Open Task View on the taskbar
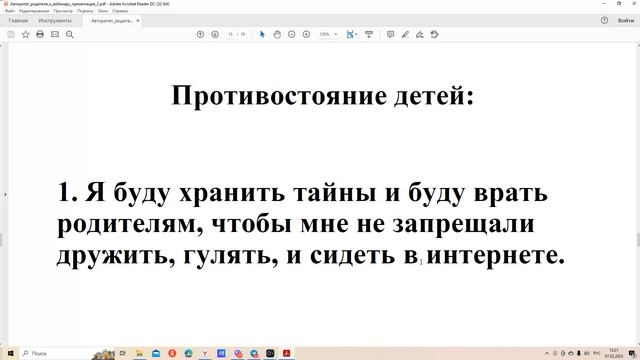 coord(122,353)
